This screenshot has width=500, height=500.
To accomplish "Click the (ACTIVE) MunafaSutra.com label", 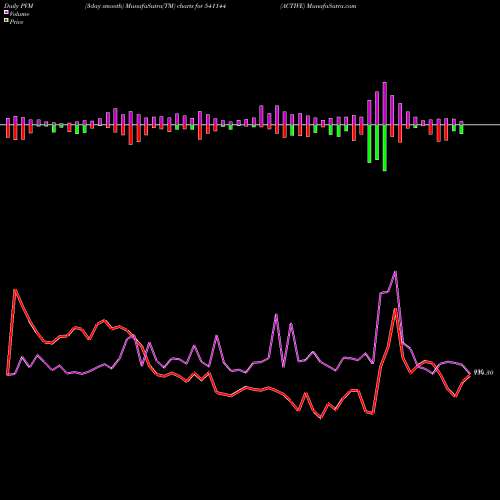I will tap(318, 6).
